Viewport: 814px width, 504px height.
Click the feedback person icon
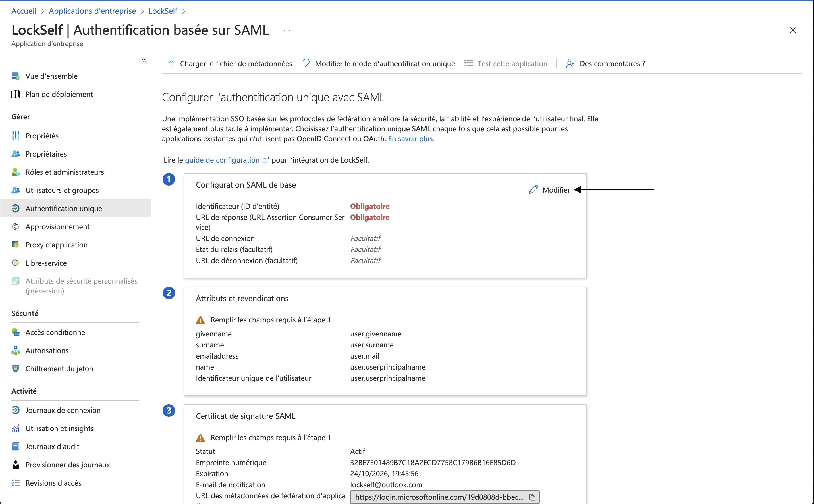click(x=570, y=63)
